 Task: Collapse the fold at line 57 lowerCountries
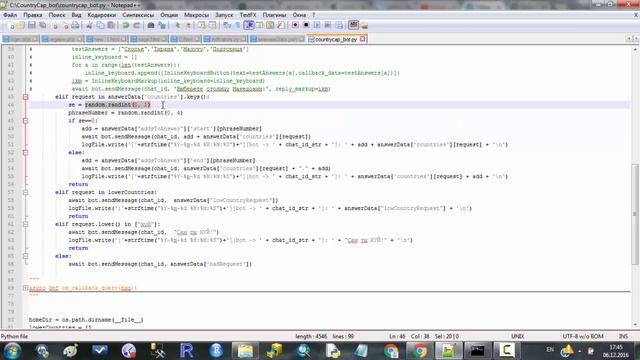(x=25, y=192)
